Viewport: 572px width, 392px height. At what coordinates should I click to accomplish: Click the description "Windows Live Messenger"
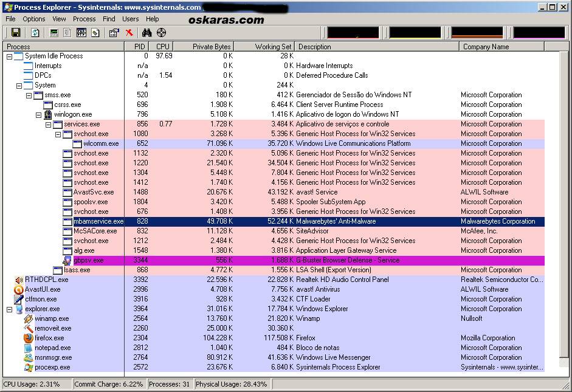click(x=333, y=357)
